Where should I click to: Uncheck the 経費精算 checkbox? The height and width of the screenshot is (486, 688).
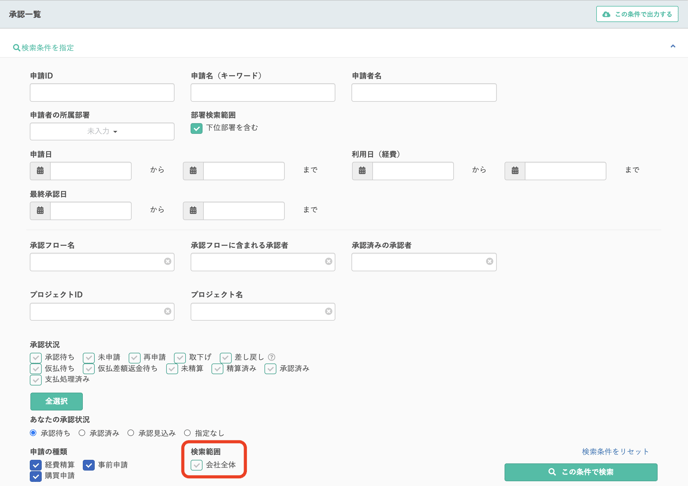click(36, 465)
